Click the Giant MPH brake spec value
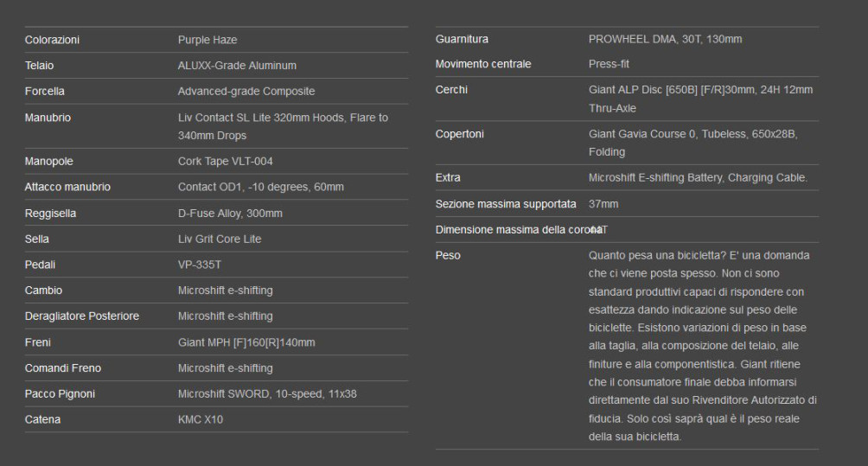This screenshot has width=868, height=466. [x=246, y=342]
